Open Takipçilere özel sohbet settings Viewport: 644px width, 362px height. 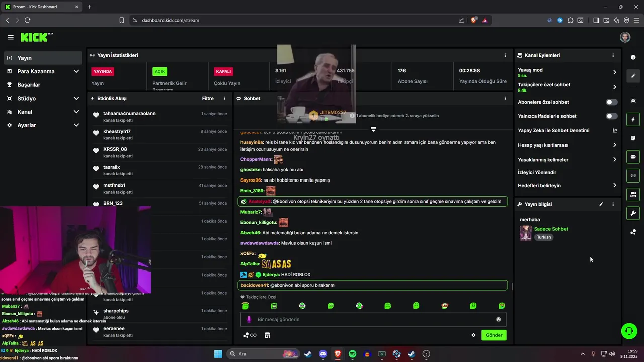pyautogui.click(x=567, y=87)
